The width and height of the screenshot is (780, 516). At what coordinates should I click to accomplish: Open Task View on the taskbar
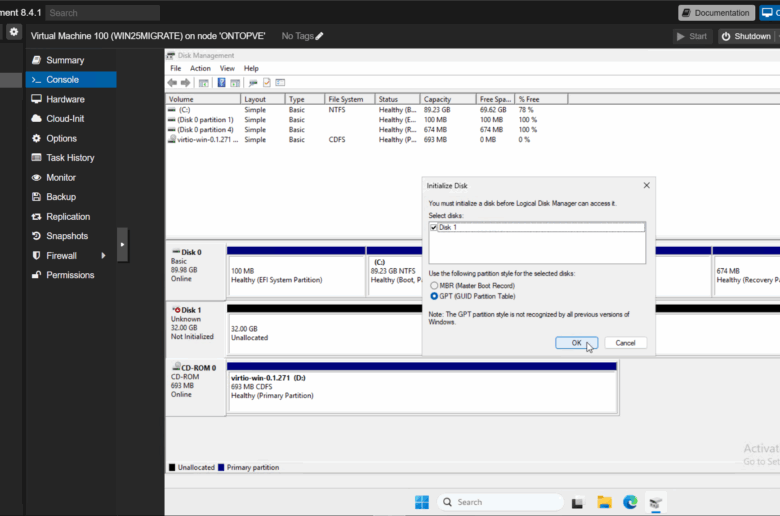[577, 503]
